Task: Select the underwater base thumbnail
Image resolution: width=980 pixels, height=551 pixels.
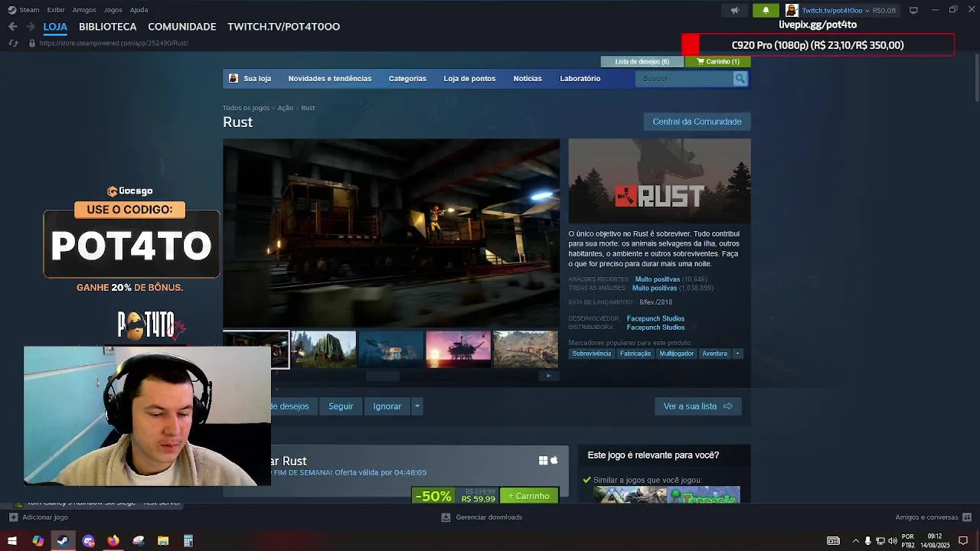Action: click(x=390, y=349)
